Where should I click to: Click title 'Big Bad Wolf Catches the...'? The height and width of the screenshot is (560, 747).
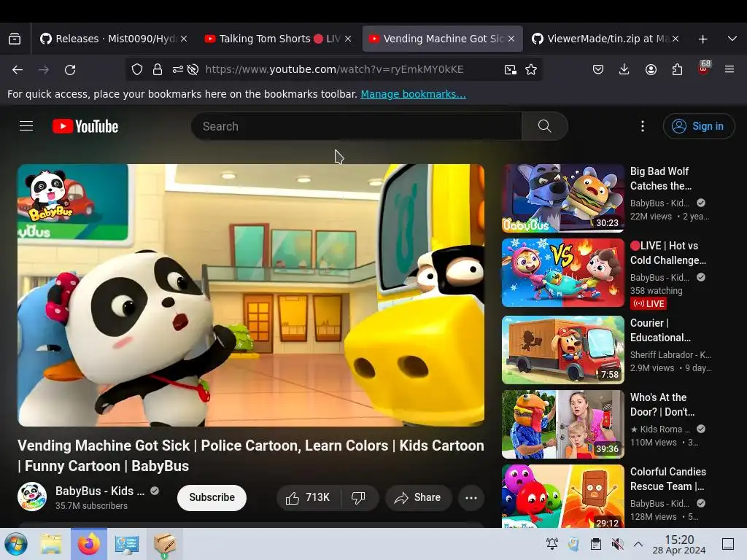coord(661,179)
